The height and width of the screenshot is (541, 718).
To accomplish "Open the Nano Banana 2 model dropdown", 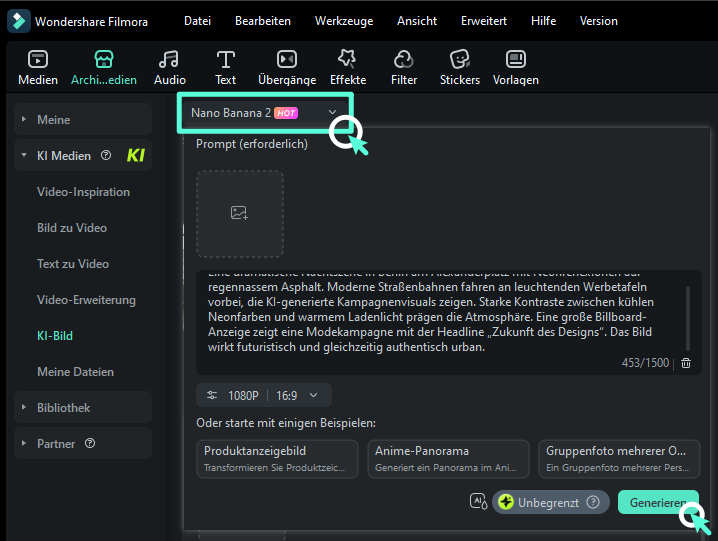I will coord(265,113).
